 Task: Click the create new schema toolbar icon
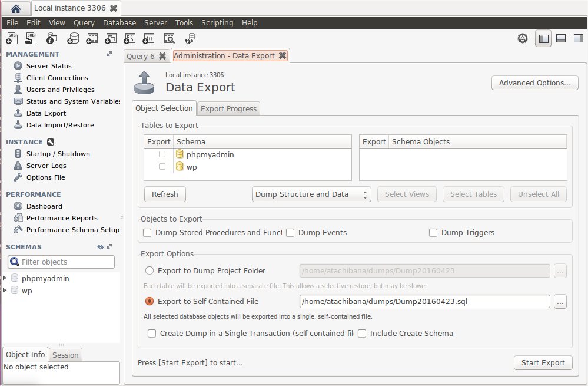click(x=72, y=39)
